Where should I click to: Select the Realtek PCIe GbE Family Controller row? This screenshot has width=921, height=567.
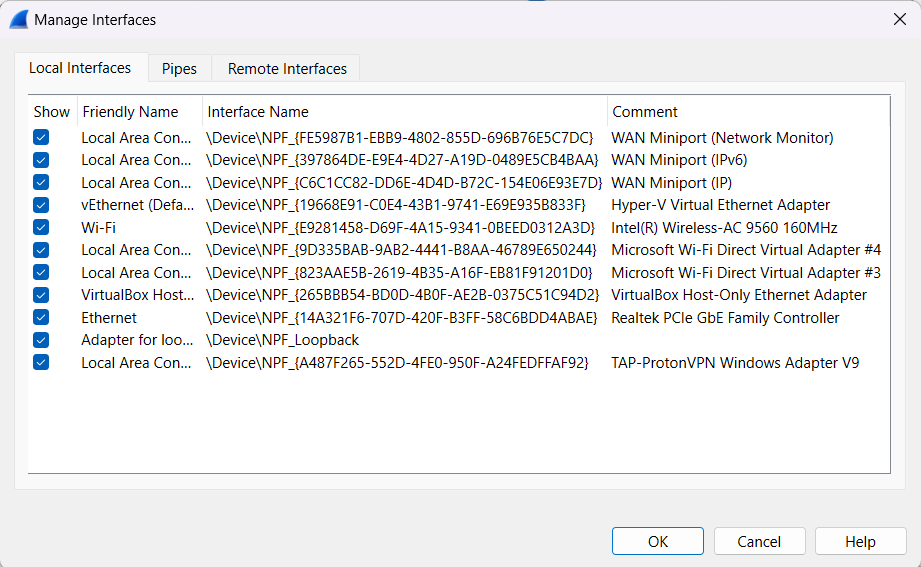pos(725,318)
